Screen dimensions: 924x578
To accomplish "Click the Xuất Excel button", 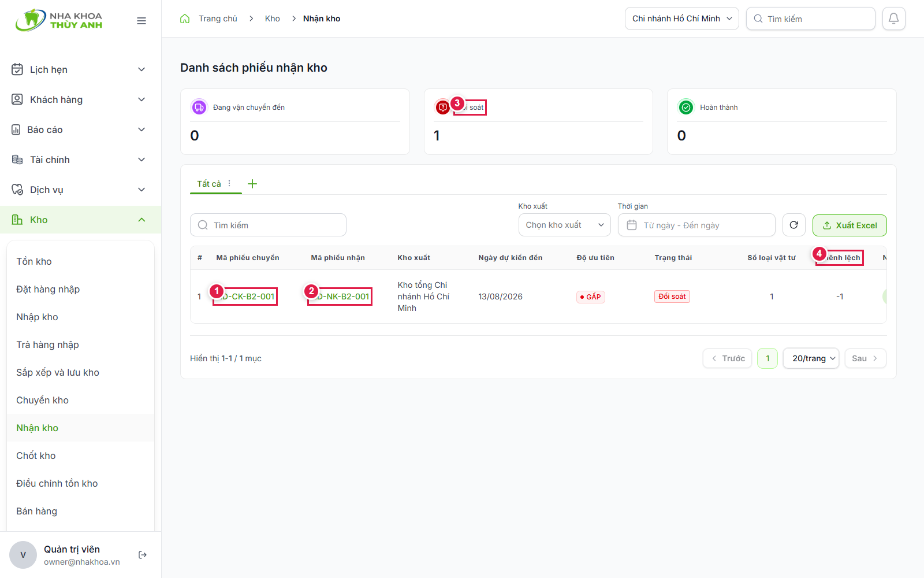I will point(850,225).
